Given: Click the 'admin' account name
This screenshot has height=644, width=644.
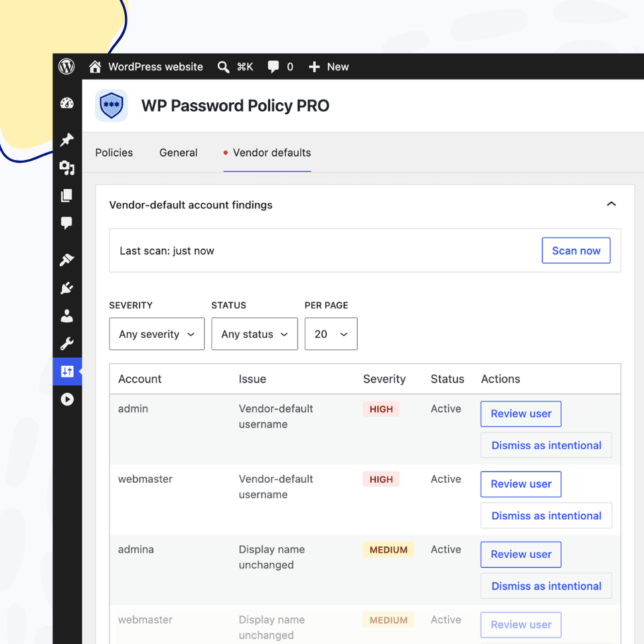Looking at the screenshot, I should coord(133,409).
